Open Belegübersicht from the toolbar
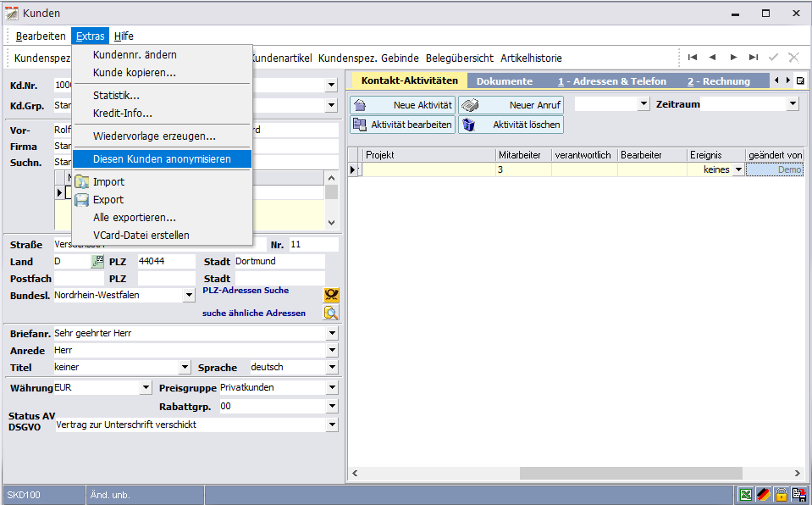The image size is (812, 505). tap(460, 58)
